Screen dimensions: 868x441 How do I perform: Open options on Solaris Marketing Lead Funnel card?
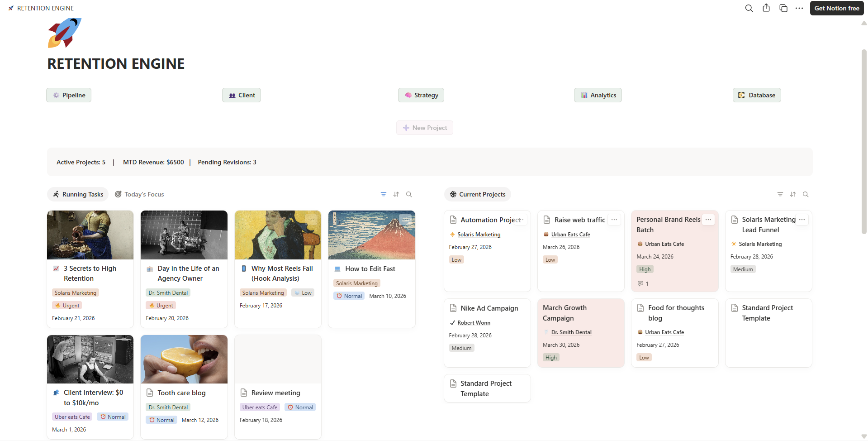802,220
